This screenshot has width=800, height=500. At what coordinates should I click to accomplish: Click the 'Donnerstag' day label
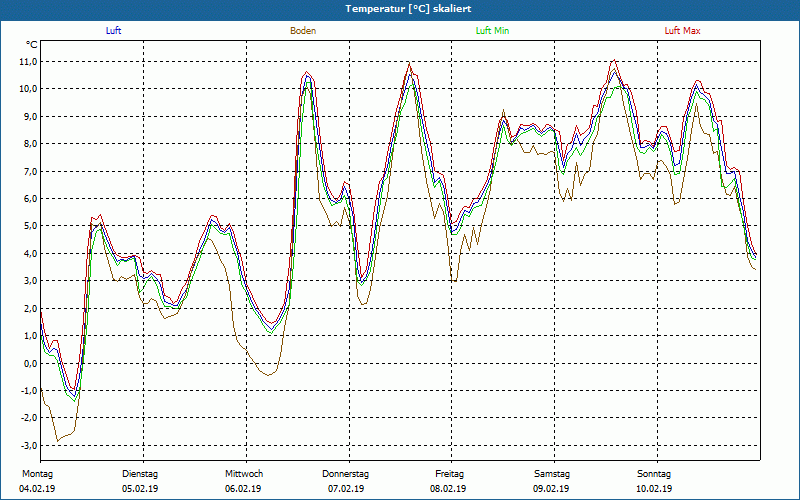[x=345, y=474]
